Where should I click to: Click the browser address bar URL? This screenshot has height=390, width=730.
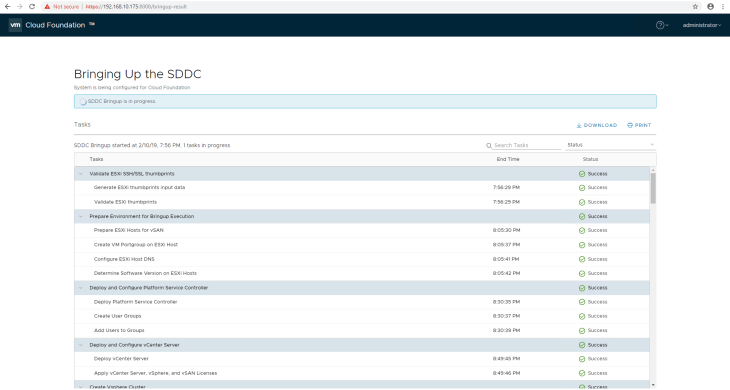point(136,7)
